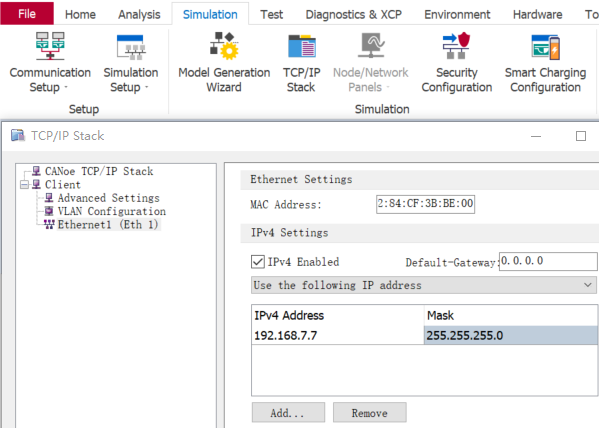The height and width of the screenshot is (428, 599).
Task: Select Ethernet1 (Eth 1) in the tree
Action: pos(108,225)
